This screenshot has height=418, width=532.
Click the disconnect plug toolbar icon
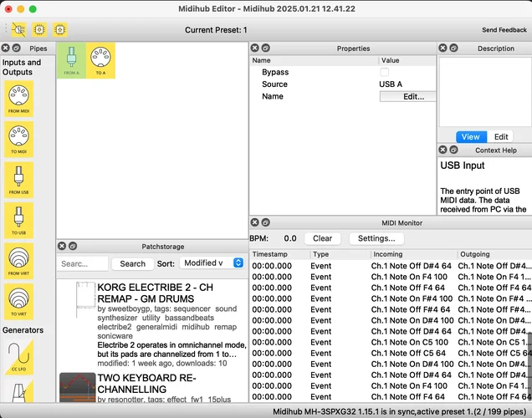pos(18,29)
